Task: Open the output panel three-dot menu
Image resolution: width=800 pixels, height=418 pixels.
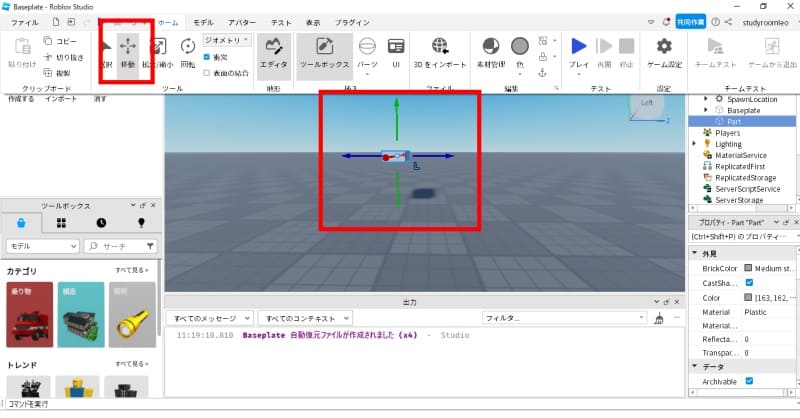Action: click(677, 318)
